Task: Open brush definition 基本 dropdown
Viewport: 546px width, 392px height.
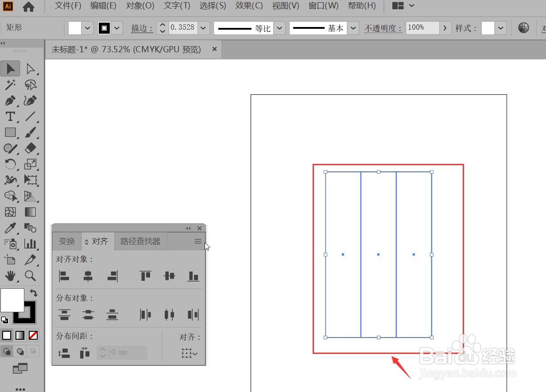Action: point(353,28)
